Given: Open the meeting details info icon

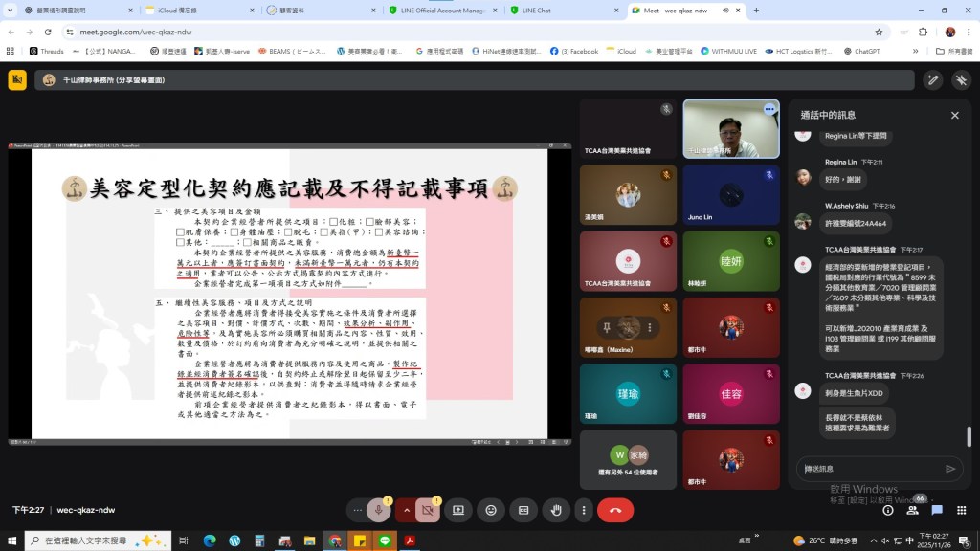Looking at the screenshot, I should pos(888,510).
